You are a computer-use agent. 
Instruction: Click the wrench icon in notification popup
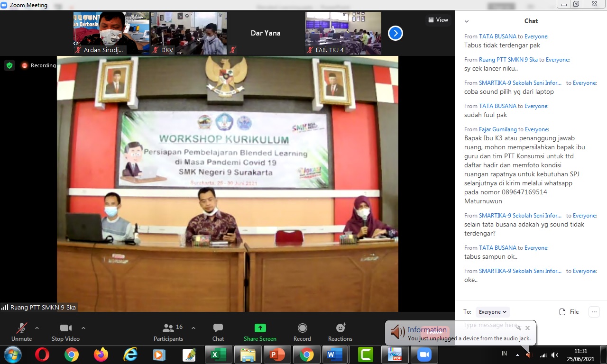(518, 328)
